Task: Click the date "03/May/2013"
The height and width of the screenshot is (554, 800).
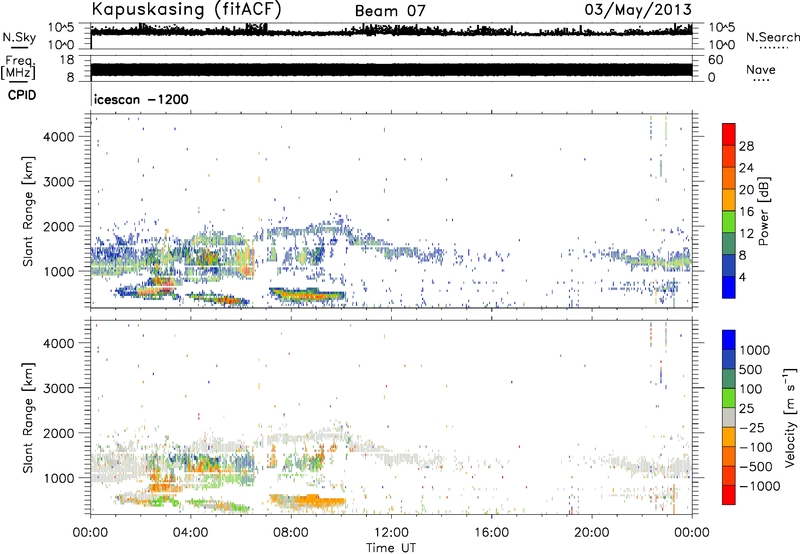Action: coord(638,10)
